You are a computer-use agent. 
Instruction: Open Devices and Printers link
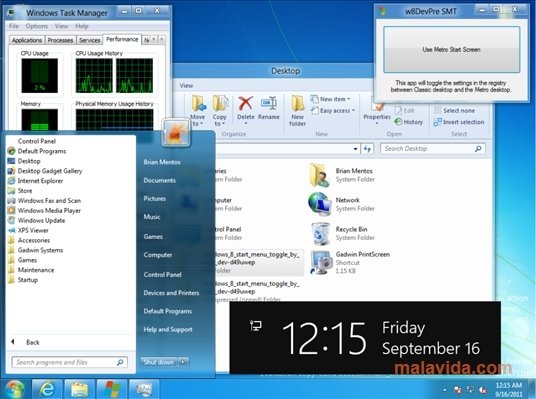pyautogui.click(x=171, y=293)
